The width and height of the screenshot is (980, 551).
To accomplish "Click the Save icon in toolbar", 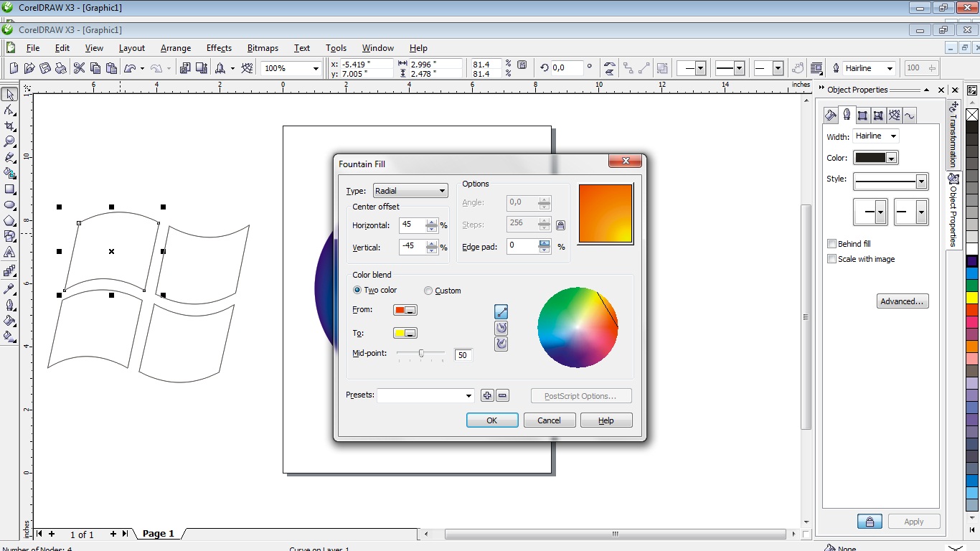I will [x=45, y=68].
